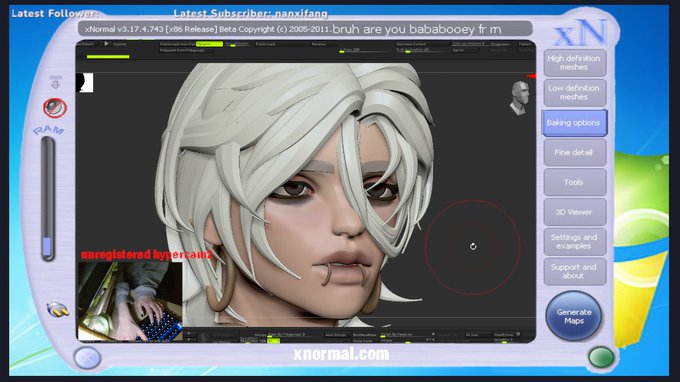Click the green round button
The width and height of the screenshot is (680, 382).
[x=601, y=357]
